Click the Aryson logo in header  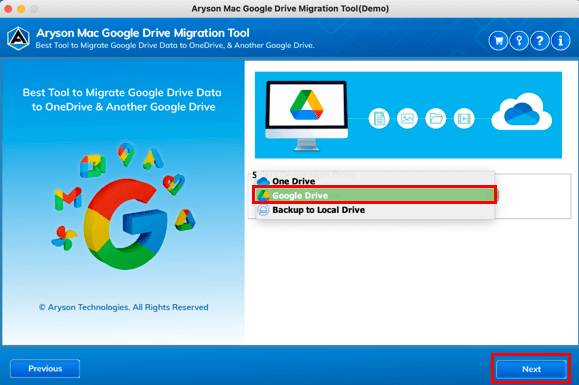click(x=18, y=38)
